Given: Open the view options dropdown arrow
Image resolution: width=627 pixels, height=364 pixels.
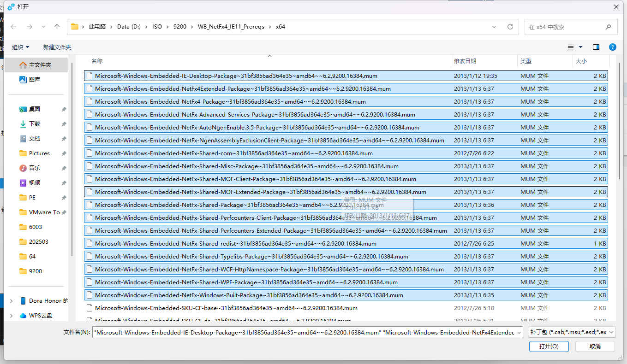Looking at the screenshot, I should 580,47.
